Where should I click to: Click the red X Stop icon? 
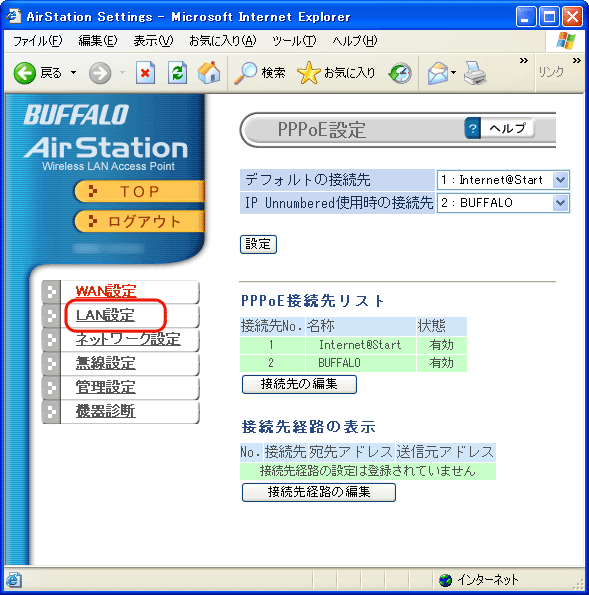145,72
